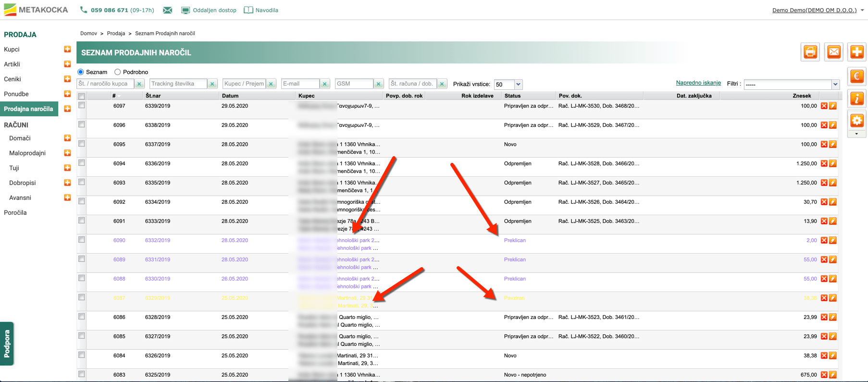
Task: Sort by the Status column header
Action: (512, 96)
